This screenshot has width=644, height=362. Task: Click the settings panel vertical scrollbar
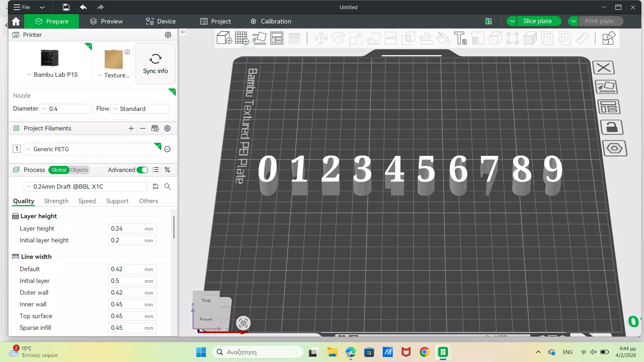pyautogui.click(x=174, y=227)
